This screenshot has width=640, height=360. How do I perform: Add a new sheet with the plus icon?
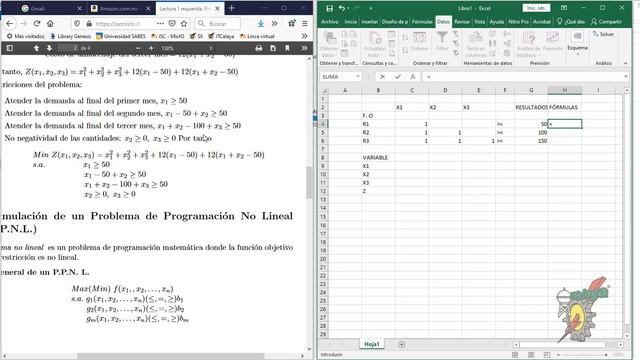(x=402, y=344)
